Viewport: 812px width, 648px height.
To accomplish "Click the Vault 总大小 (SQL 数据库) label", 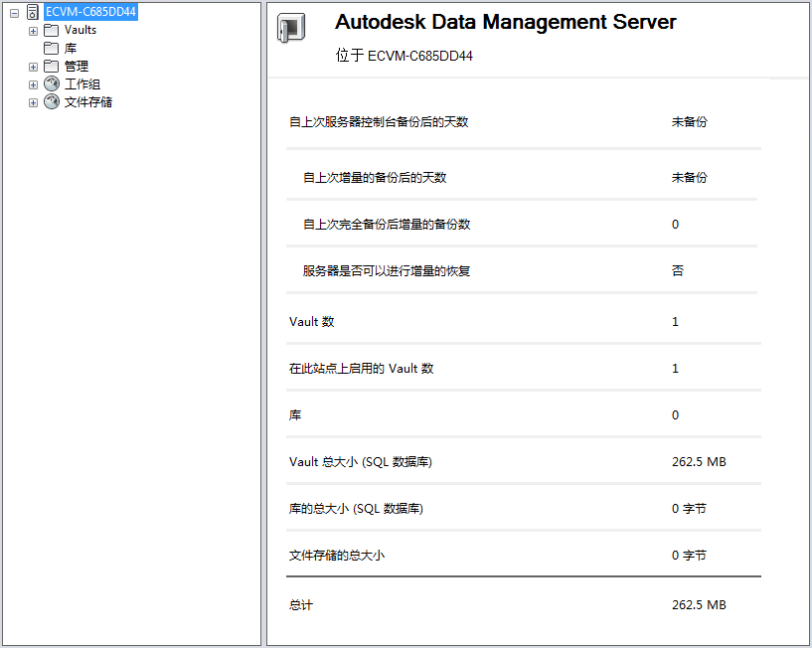I will (x=361, y=461).
